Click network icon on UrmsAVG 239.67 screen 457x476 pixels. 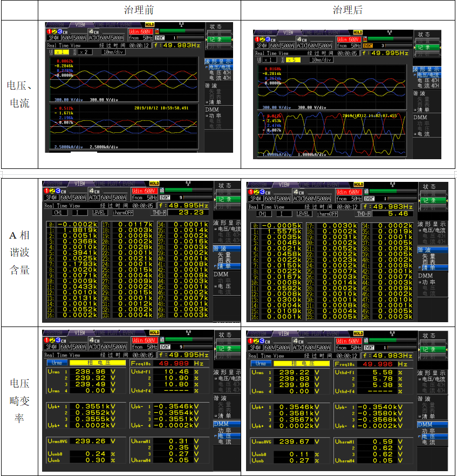click(x=392, y=334)
